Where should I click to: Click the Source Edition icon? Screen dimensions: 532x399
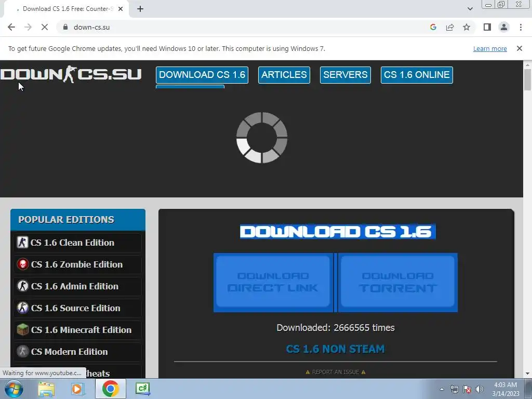[23, 308]
